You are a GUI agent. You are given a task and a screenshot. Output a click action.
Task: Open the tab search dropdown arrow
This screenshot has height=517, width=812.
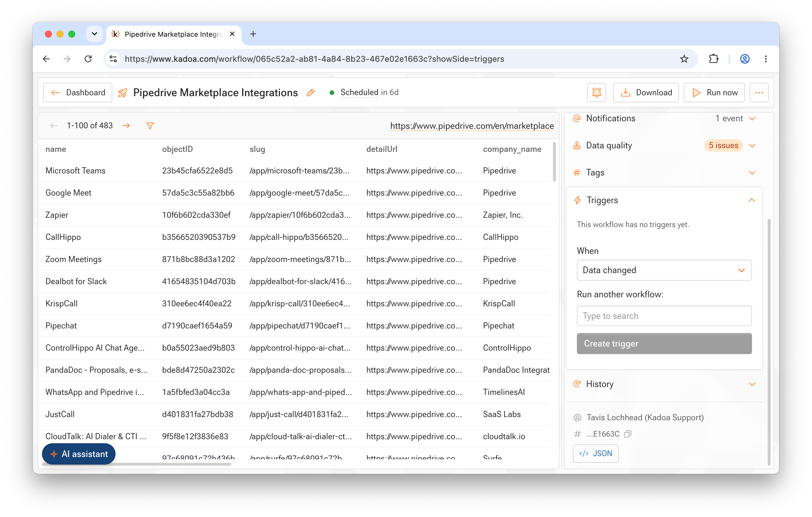(94, 34)
